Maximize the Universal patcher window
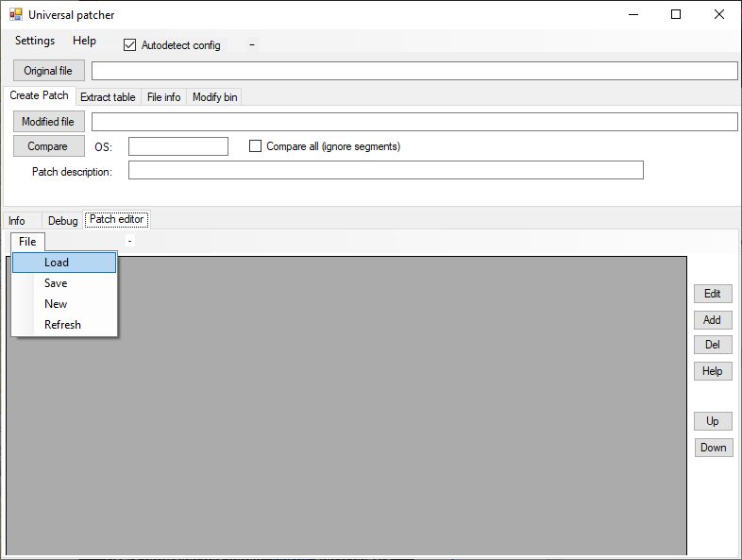Image resolution: width=742 pixels, height=560 pixels. click(676, 15)
